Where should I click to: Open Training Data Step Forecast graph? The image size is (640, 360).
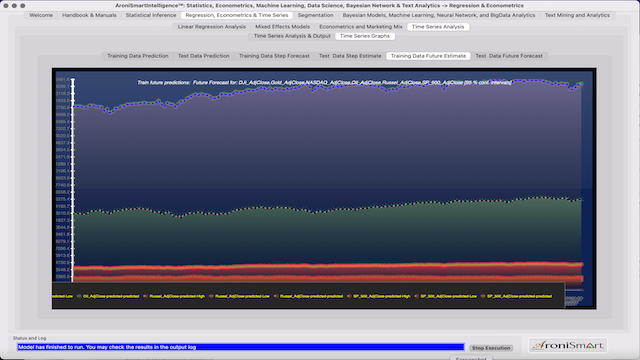pos(274,56)
